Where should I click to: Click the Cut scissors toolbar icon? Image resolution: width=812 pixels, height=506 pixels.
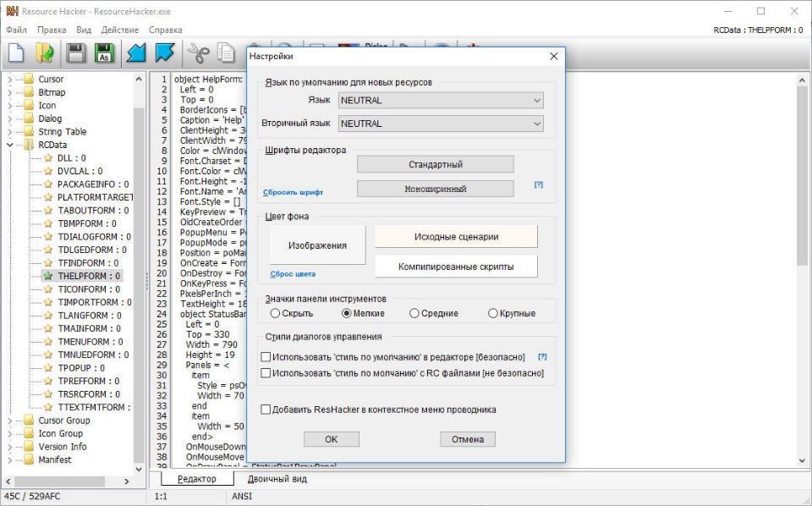(x=198, y=52)
